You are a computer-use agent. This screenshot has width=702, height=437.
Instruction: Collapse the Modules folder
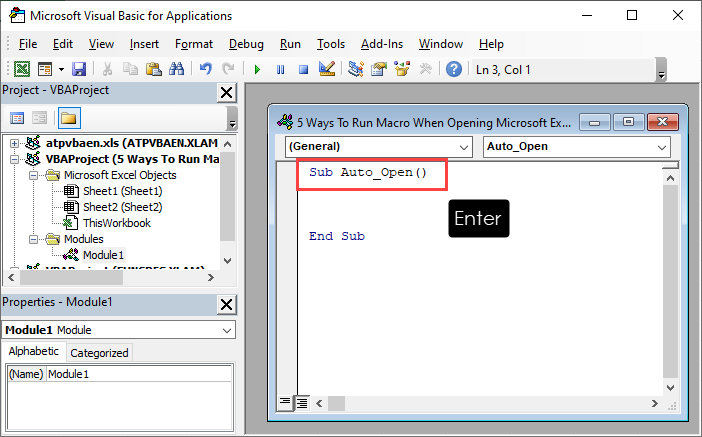coord(33,239)
